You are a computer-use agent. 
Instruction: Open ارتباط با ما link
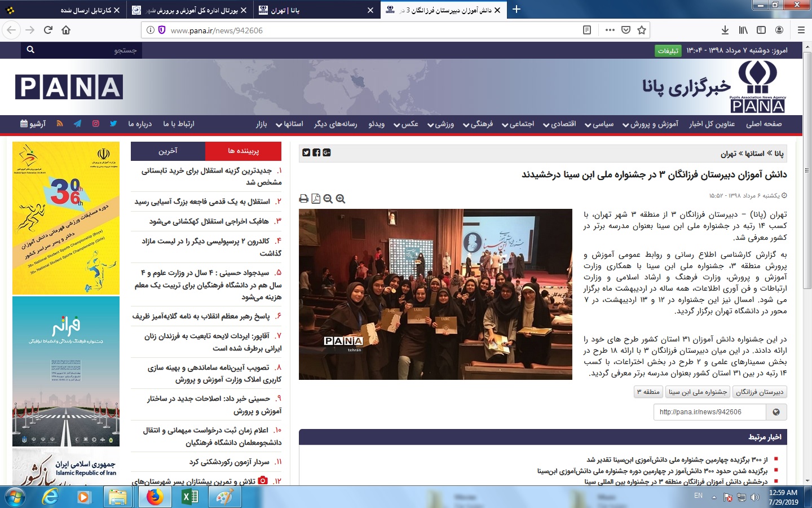[178, 124]
